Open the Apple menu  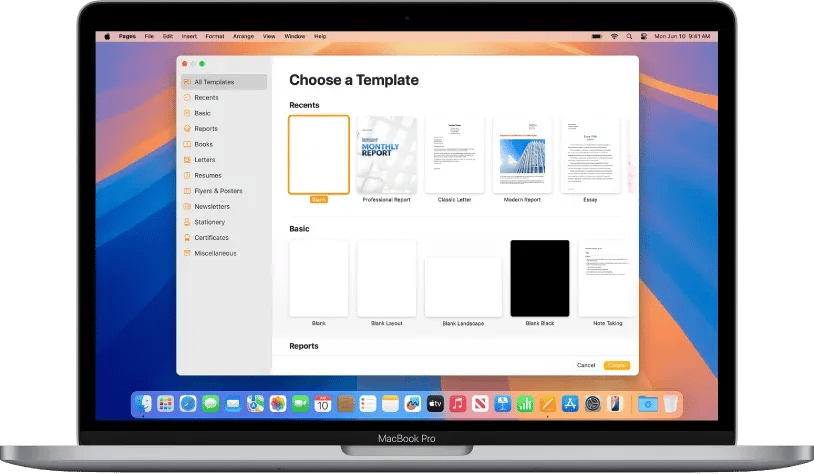pos(107,36)
